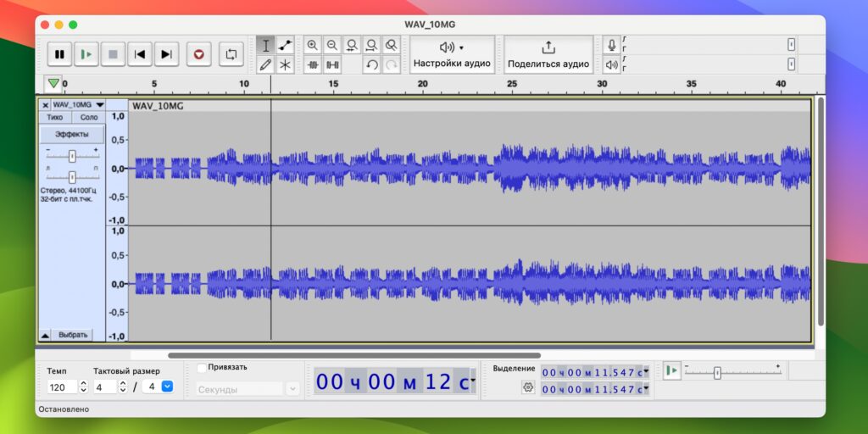The image size is (868, 434).
Task: Select the Multi-tool asterisk icon
Action: click(285, 64)
